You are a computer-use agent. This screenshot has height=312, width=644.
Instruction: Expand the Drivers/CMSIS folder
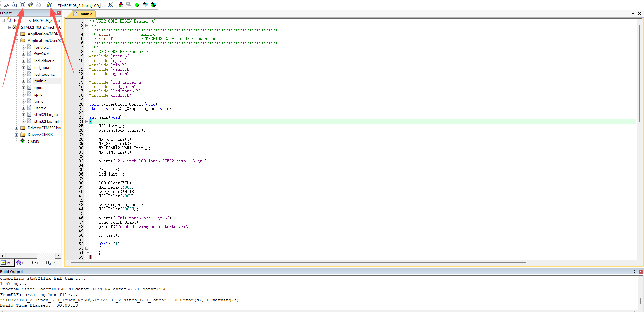[16, 135]
